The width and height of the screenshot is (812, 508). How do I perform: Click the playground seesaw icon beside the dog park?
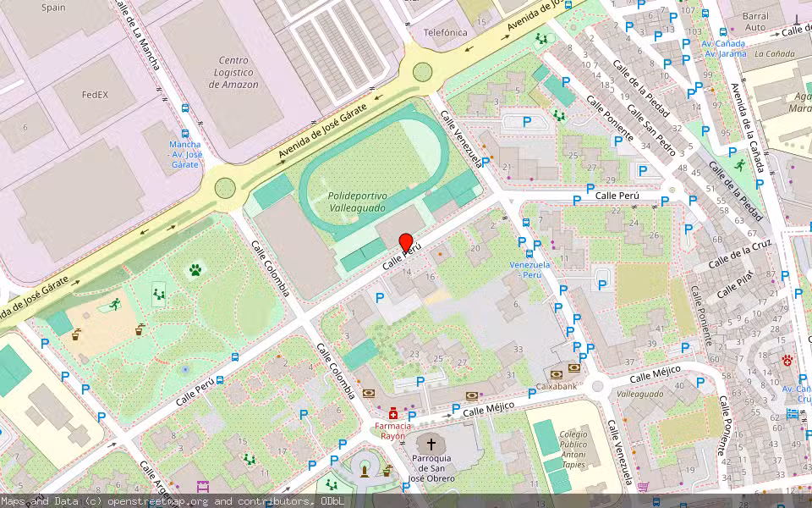[x=158, y=294]
